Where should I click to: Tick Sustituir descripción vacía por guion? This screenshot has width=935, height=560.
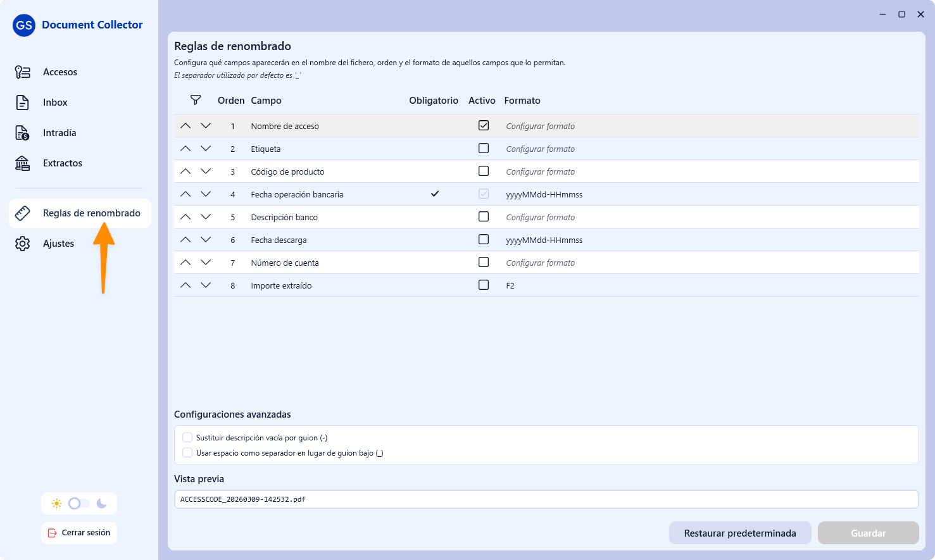point(187,437)
